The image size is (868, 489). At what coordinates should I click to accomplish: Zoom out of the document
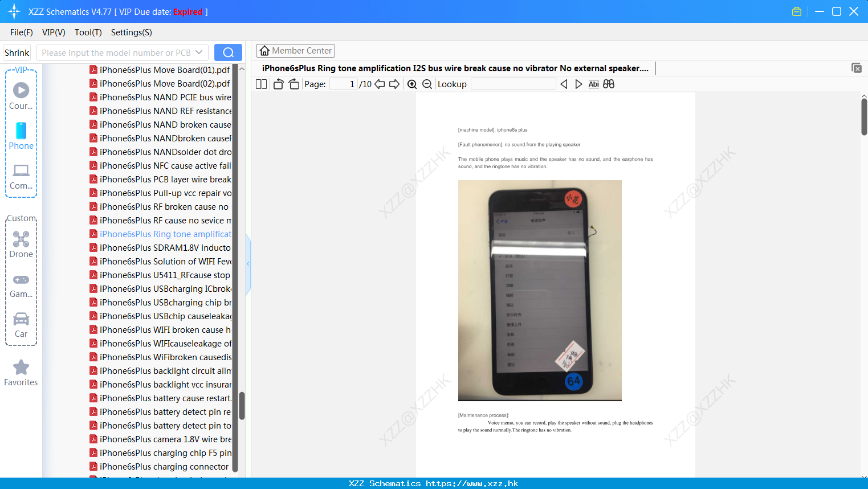(x=427, y=84)
